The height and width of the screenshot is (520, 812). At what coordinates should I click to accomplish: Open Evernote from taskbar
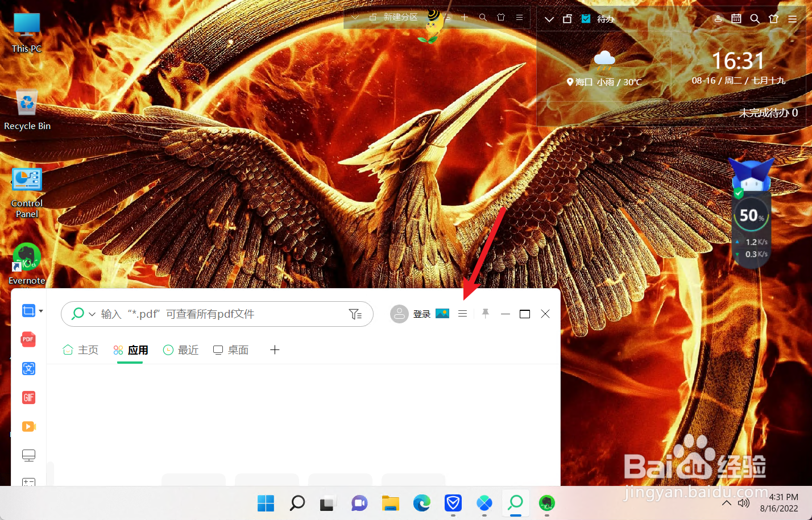pos(546,503)
